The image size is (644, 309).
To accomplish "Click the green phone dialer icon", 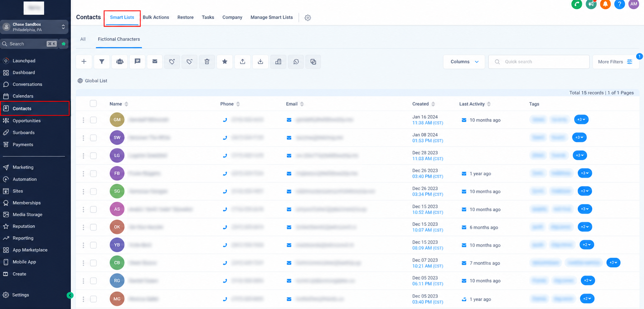I will tap(577, 4).
